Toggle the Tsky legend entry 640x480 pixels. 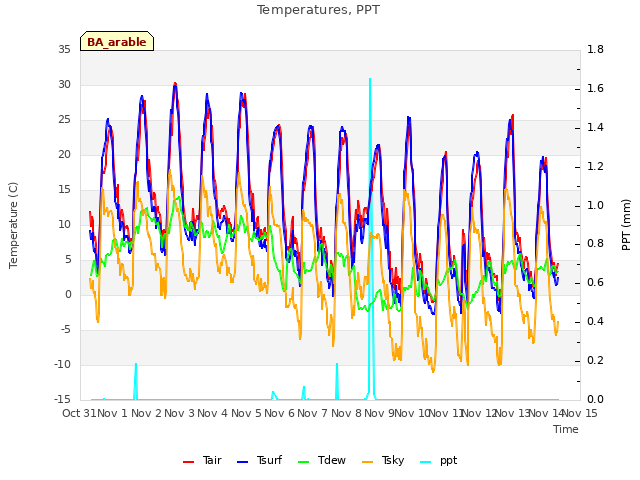coord(383,461)
